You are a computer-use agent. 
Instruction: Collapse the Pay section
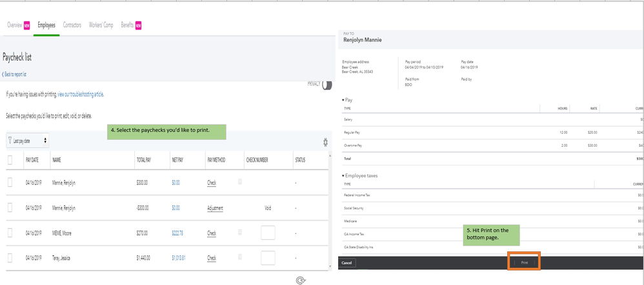click(x=344, y=100)
